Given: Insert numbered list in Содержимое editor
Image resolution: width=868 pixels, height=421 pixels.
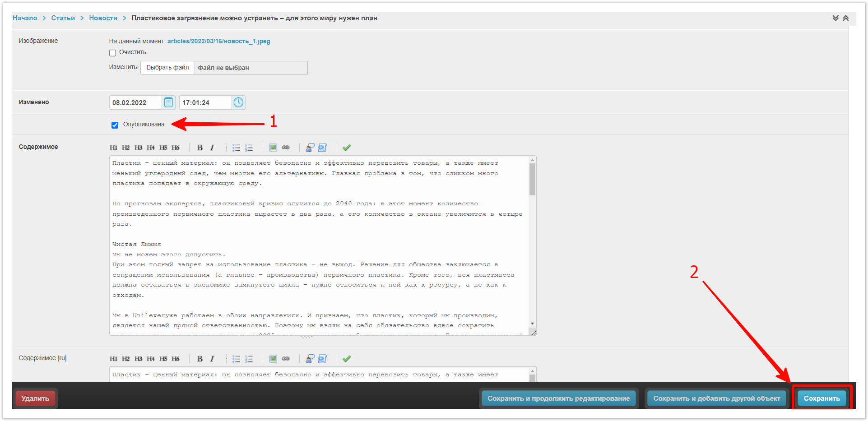Looking at the screenshot, I should [249, 148].
